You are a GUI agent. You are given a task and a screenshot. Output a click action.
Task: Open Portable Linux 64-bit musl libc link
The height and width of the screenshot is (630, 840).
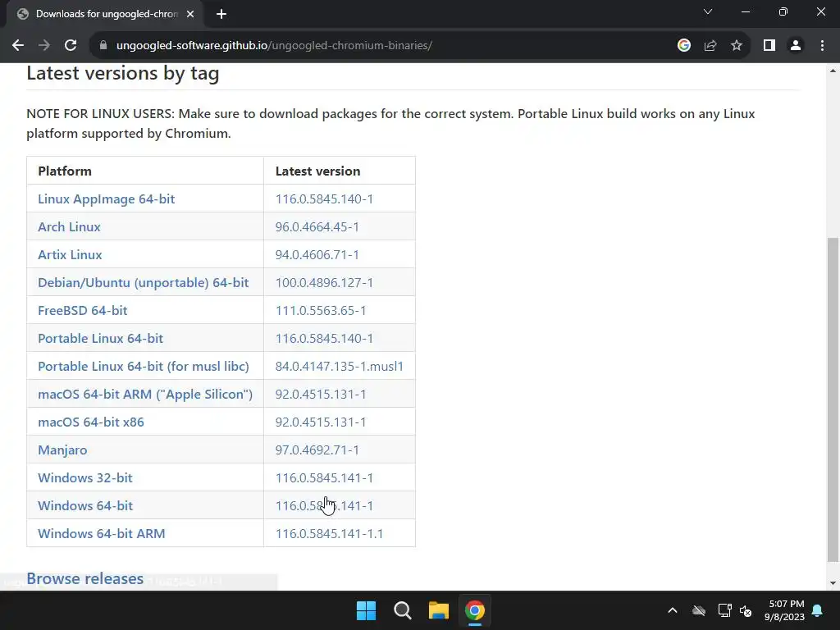click(143, 366)
